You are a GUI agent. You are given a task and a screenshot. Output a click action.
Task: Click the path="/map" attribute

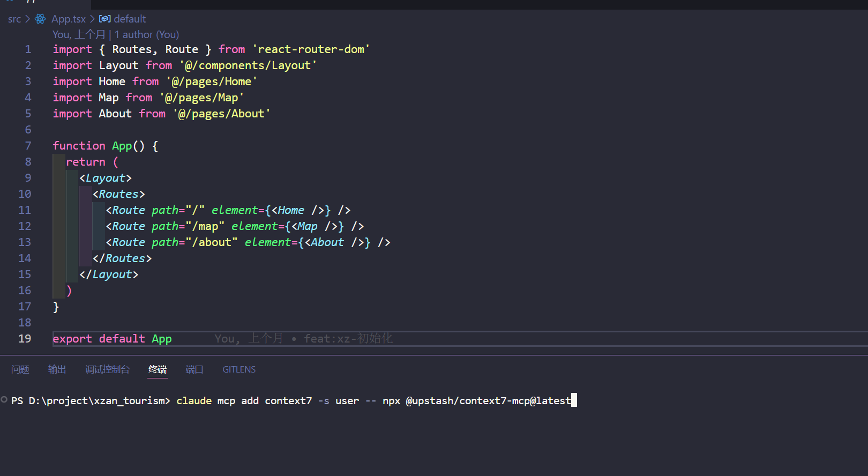point(188,226)
